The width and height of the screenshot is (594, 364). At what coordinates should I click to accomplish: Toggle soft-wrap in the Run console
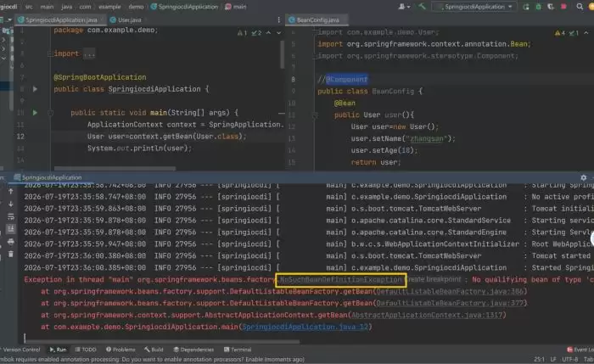pos(10,216)
